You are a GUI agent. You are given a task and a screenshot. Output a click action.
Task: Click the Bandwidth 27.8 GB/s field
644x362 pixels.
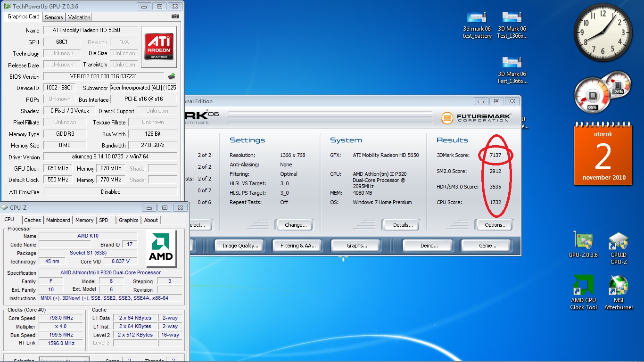click(x=153, y=145)
